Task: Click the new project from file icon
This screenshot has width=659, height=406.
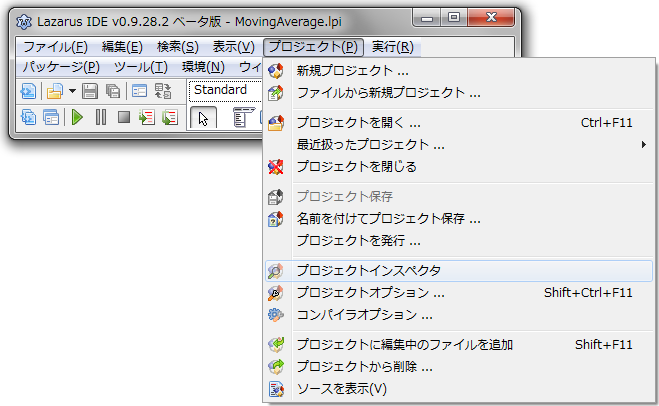Action: tap(276, 92)
